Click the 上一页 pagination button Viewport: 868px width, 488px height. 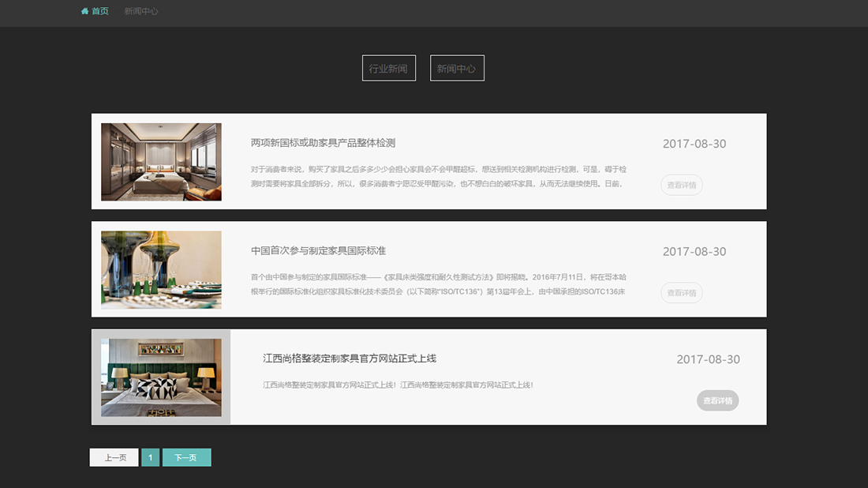(x=113, y=456)
